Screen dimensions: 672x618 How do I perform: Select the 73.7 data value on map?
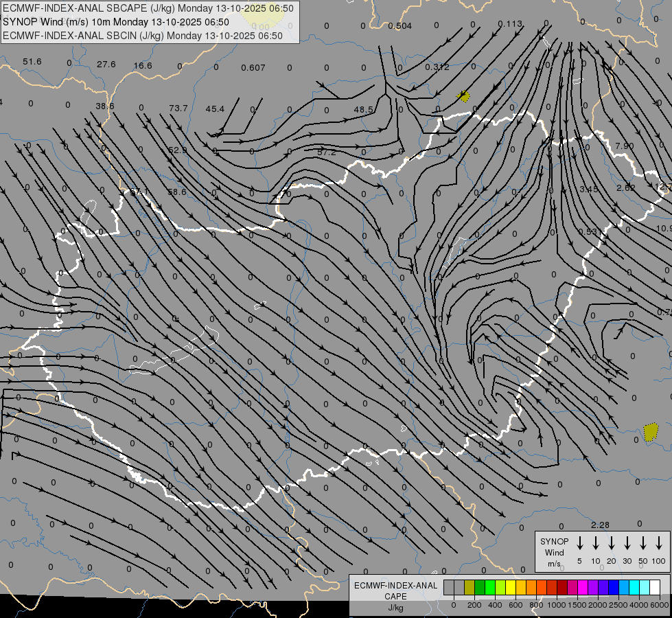[x=178, y=108]
